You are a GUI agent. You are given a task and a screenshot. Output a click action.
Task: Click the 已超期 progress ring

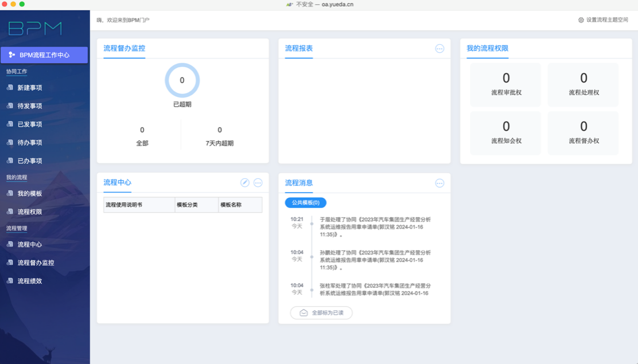coord(182,81)
